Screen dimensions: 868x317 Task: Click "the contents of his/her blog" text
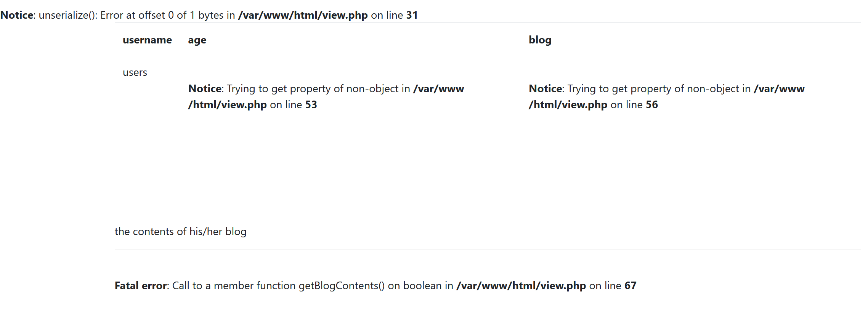pyautogui.click(x=180, y=232)
